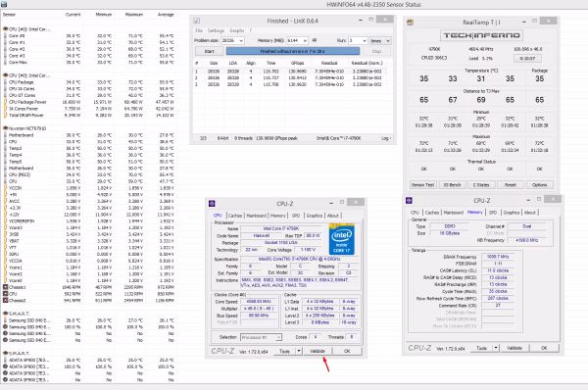
Task: Switch to Caches tab in left CPU-Z window
Action: point(235,216)
